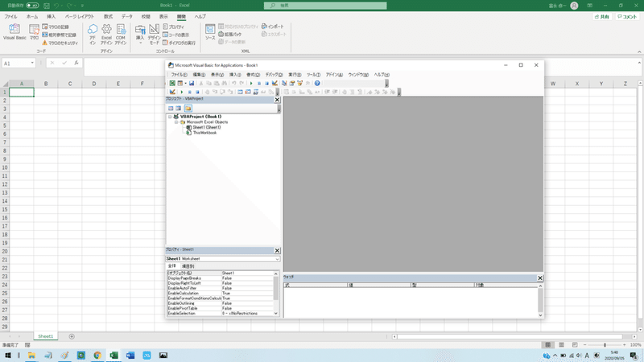Click the blue Help question mark icon in VBA
This screenshot has width=644, height=362.
[317, 84]
